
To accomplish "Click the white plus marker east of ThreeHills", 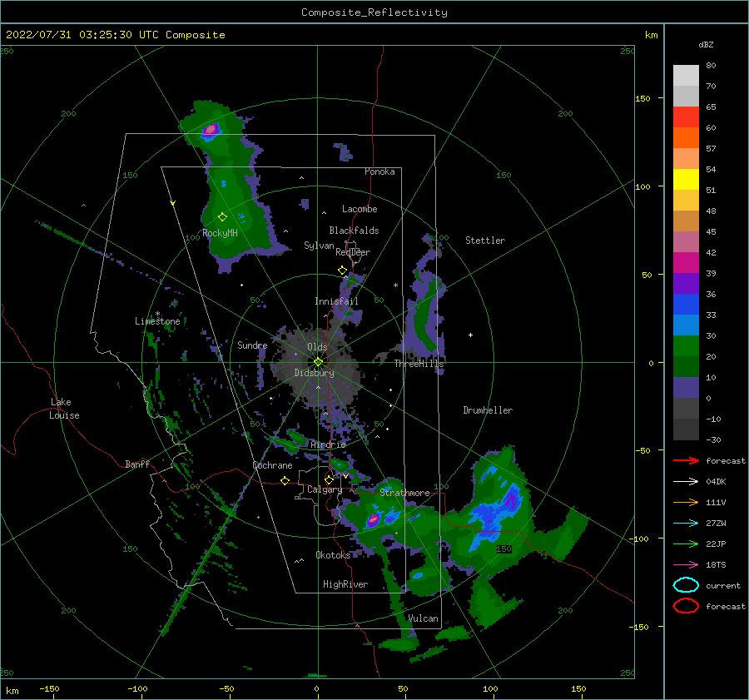I will 470,335.
